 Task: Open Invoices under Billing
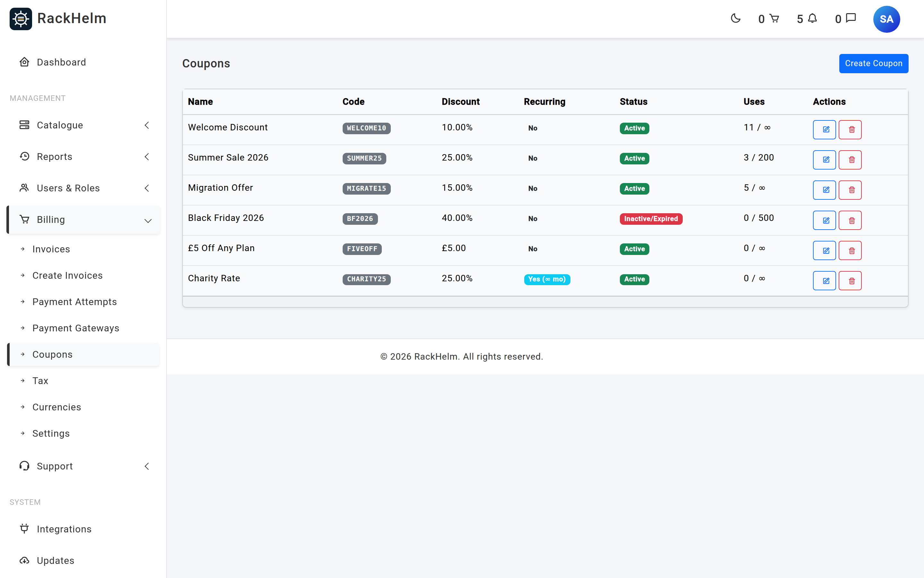tap(83, 249)
